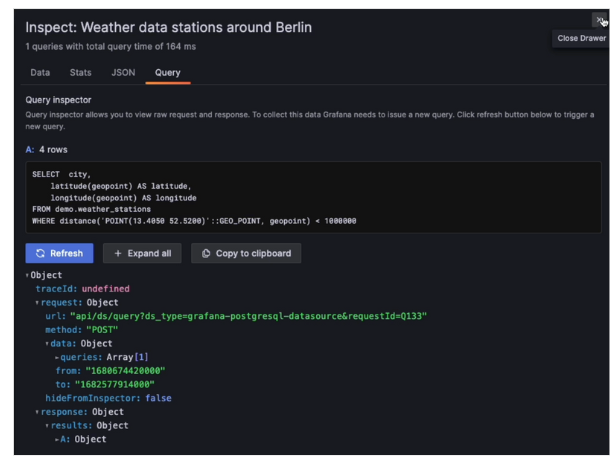The height and width of the screenshot is (462, 616).
Task: Click the from "1680674420000" value
Action: click(125, 371)
